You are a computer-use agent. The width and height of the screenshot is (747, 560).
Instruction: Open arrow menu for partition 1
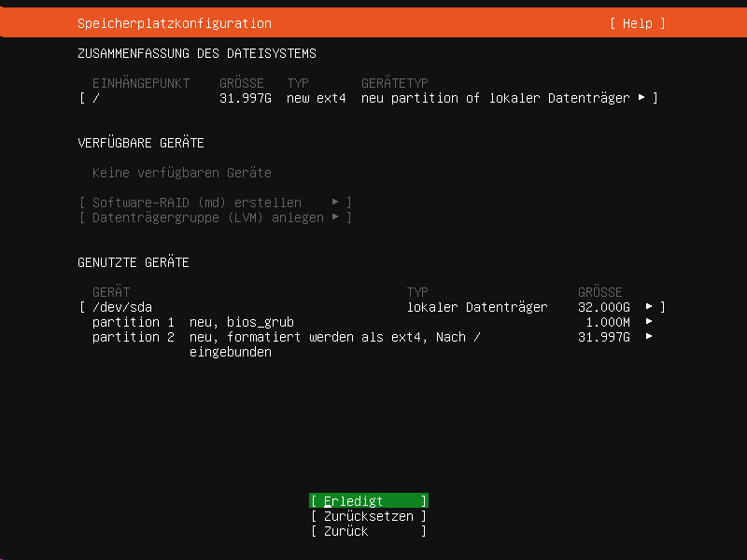649,322
